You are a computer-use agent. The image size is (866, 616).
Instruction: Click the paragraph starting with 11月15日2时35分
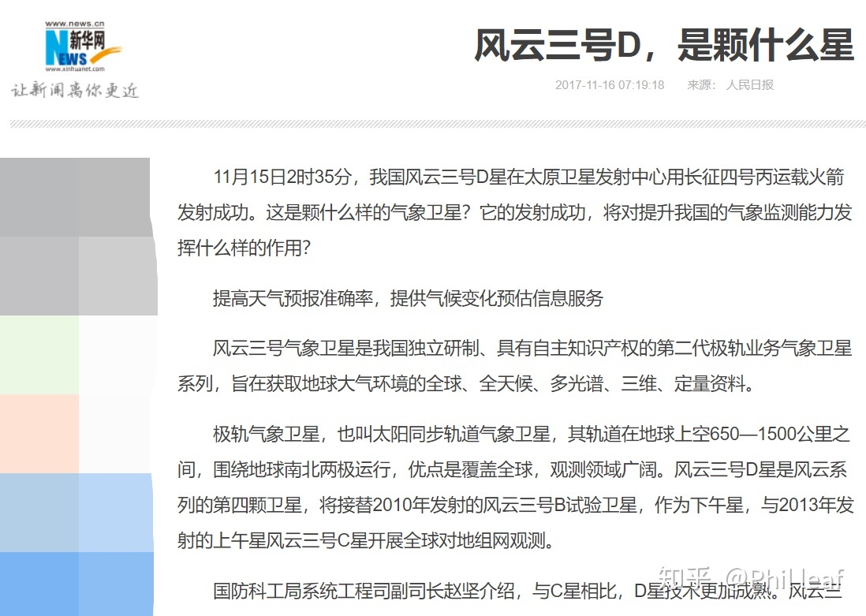click(x=513, y=211)
